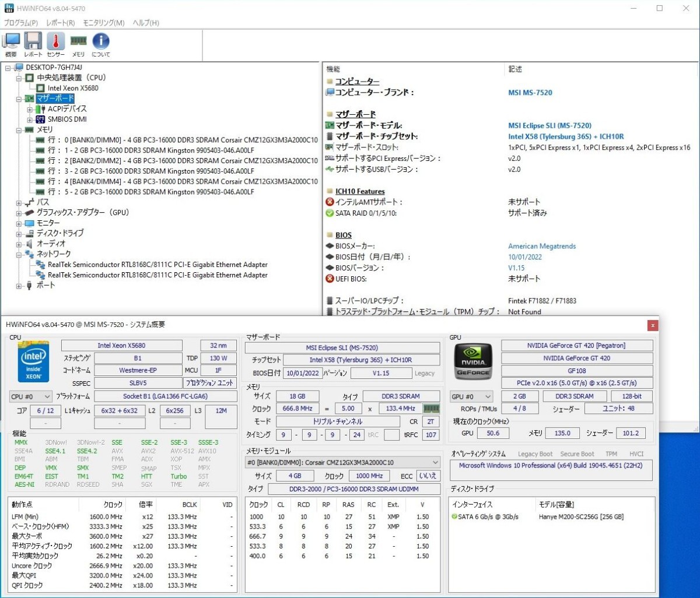This screenshot has width=700, height=598.
Task: Click the 中央処理装置 (CPU) chip icon in tree
Action: tap(30, 78)
